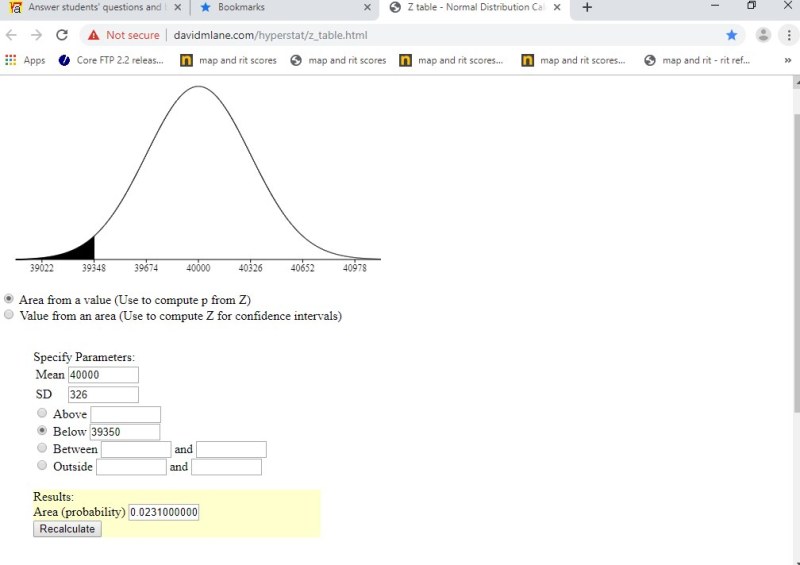This screenshot has height=565, width=800.
Task: Open the Apps grid shortcut
Action: point(25,60)
